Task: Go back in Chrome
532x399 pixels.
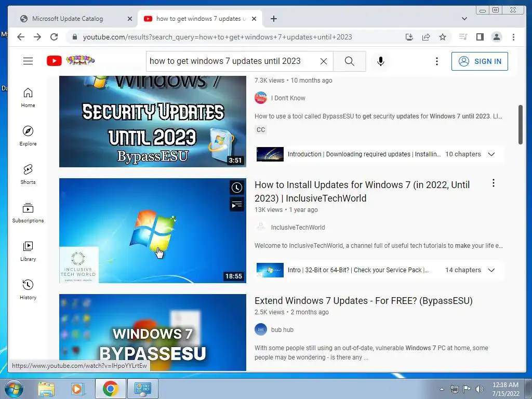Action: [21, 37]
